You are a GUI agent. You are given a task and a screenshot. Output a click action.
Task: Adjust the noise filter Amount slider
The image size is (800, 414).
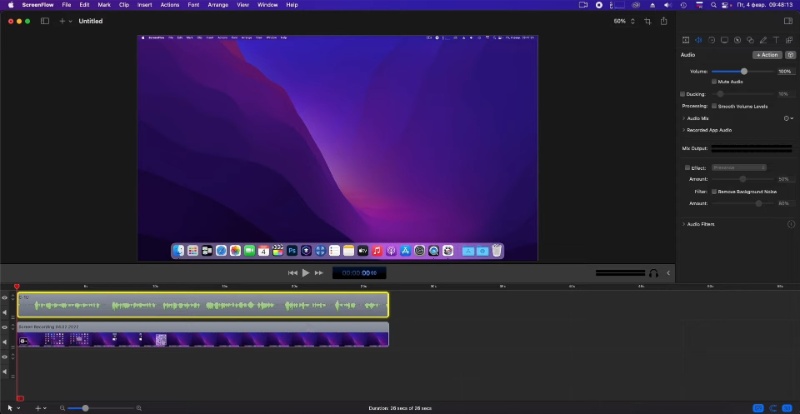pos(759,203)
